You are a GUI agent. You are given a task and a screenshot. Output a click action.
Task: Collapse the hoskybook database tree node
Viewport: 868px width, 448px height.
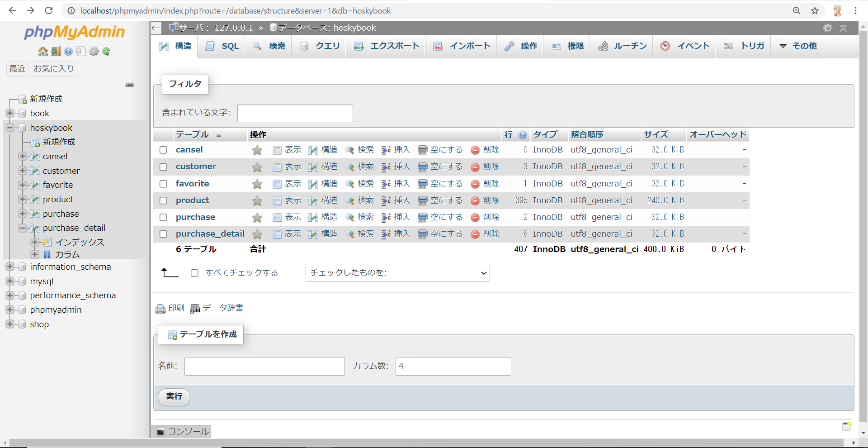[10, 128]
